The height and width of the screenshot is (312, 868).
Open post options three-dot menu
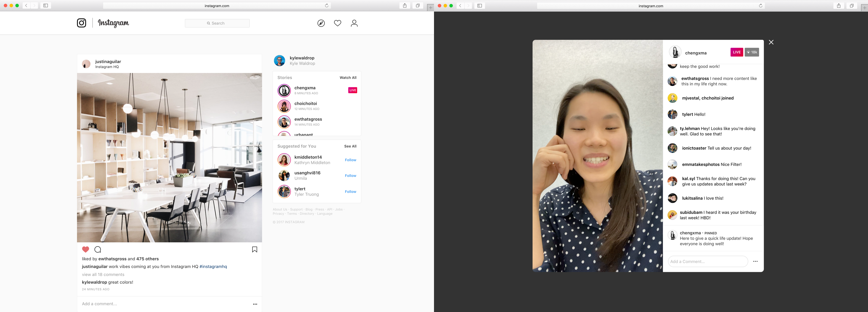[255, 304]
